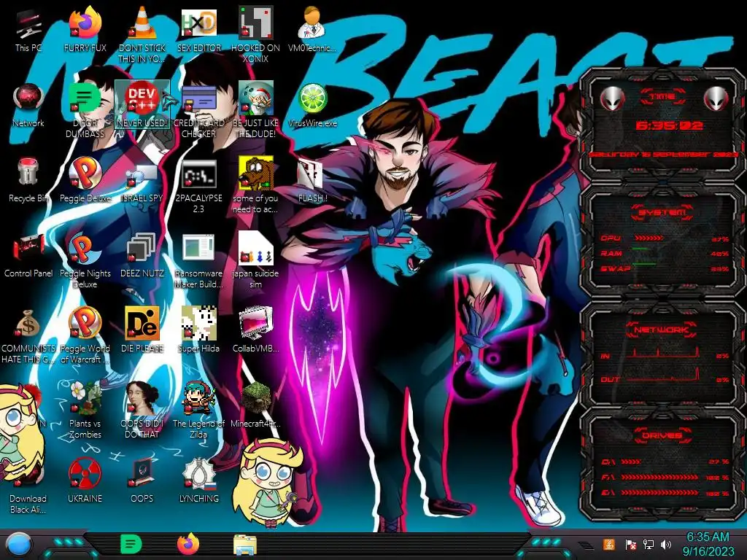Click the volume speaker tray icon
The height and width of the screenshot is (560, 747).
pos(666,544)
